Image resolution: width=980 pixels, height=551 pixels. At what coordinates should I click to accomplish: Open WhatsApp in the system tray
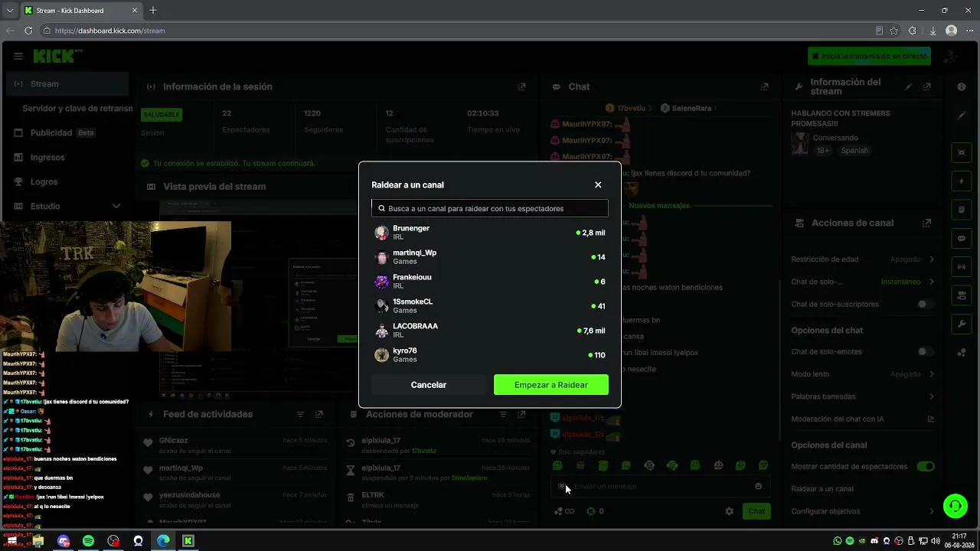pyautogui.click(x=837, y=541)
